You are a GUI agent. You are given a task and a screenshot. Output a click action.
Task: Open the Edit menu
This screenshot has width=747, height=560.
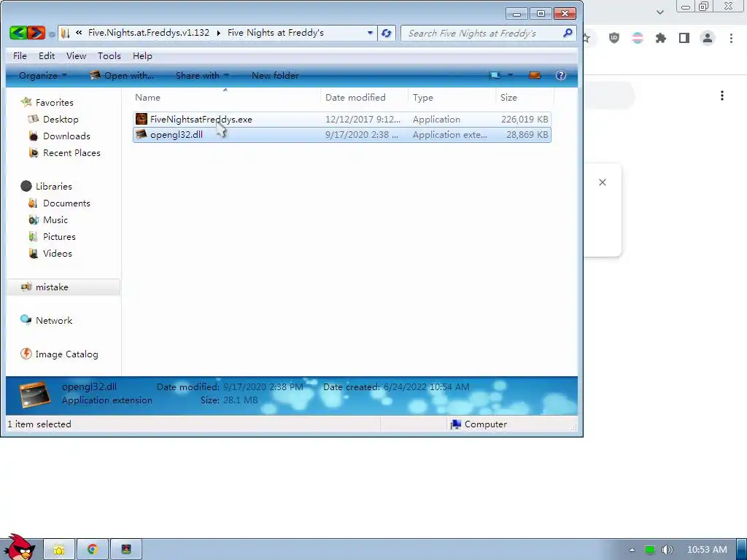(x=47, y=55)
